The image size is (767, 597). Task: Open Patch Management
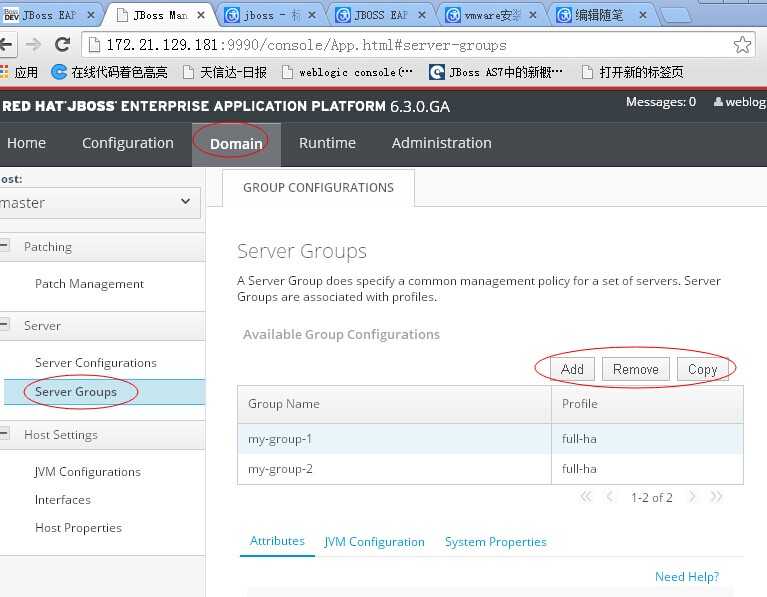(x=90, y=284)
